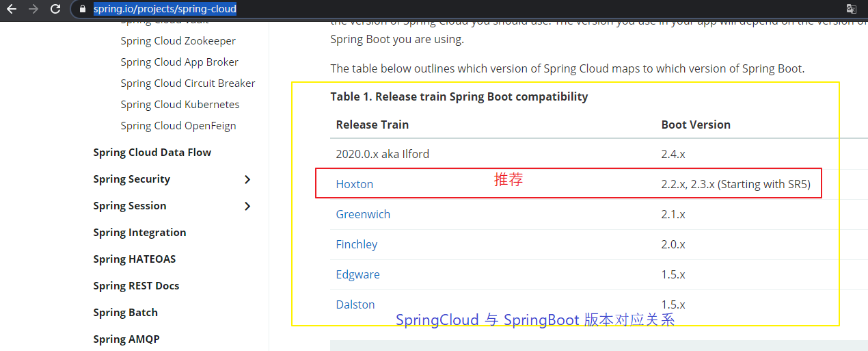Click the browser back arrow

coord(12,9)
